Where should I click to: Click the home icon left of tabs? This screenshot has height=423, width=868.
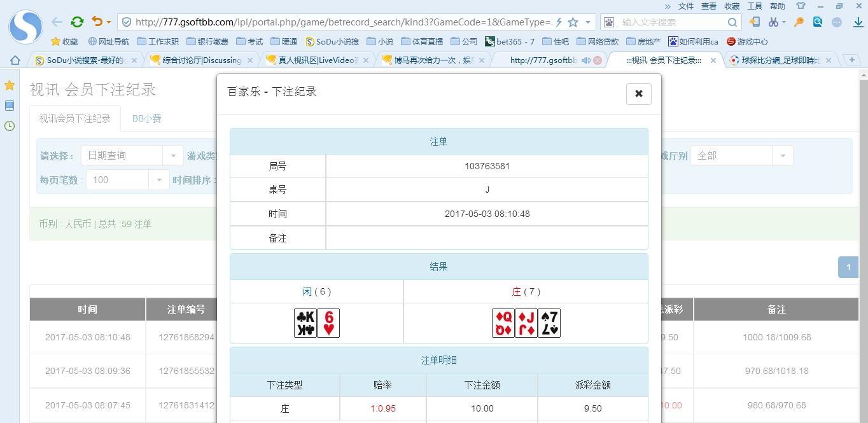coord(15,60)
